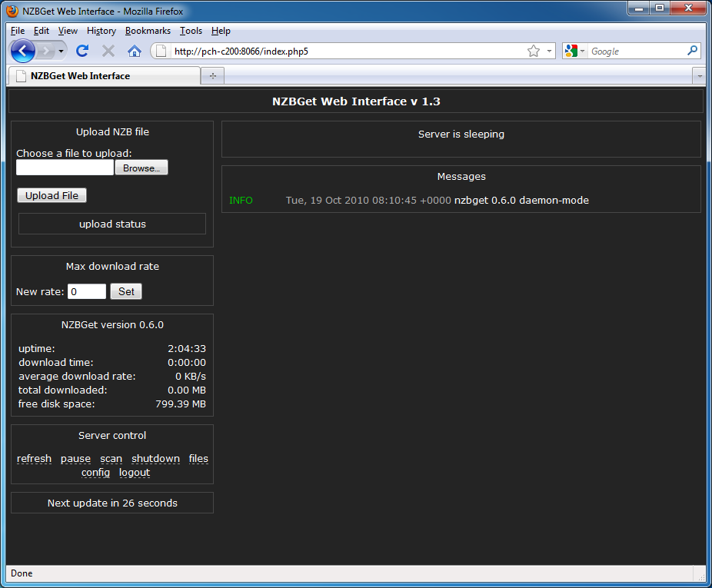The width and height of the screenshot is (712, 588).
Task: Focus the Google search box
Action: click(637, 51)
